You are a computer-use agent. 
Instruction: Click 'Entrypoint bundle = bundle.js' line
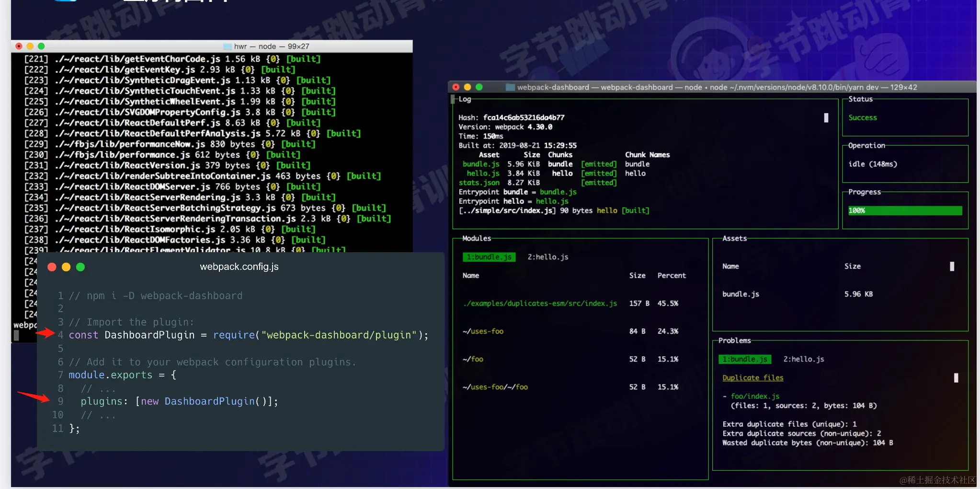coord(518,192)
